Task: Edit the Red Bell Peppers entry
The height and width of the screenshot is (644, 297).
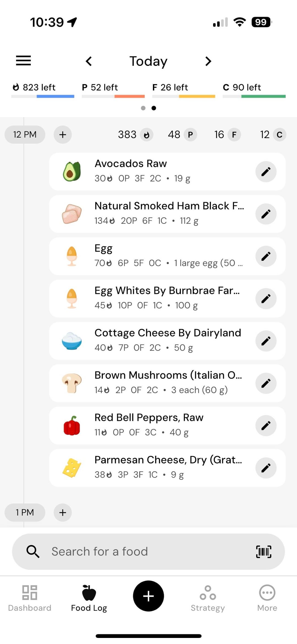Action: coord(266,426)
